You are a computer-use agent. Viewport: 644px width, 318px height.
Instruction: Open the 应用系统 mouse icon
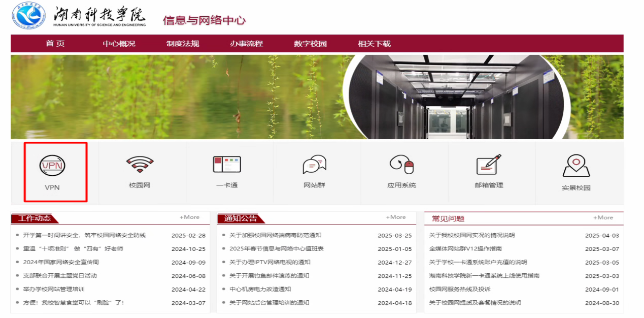[401, 165]
